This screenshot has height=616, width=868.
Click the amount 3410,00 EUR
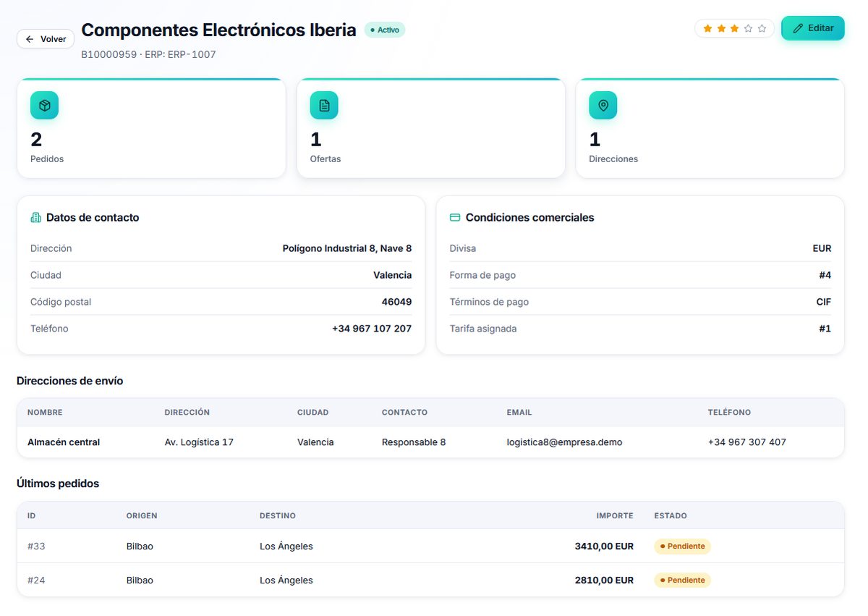pos(604,547)
